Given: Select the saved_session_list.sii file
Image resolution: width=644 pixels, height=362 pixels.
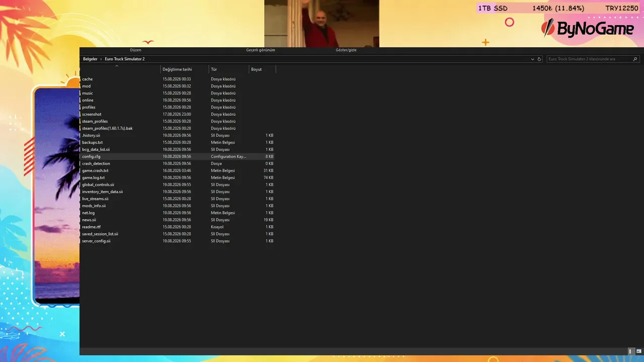Looking at the screenshot, I should 100,234.
